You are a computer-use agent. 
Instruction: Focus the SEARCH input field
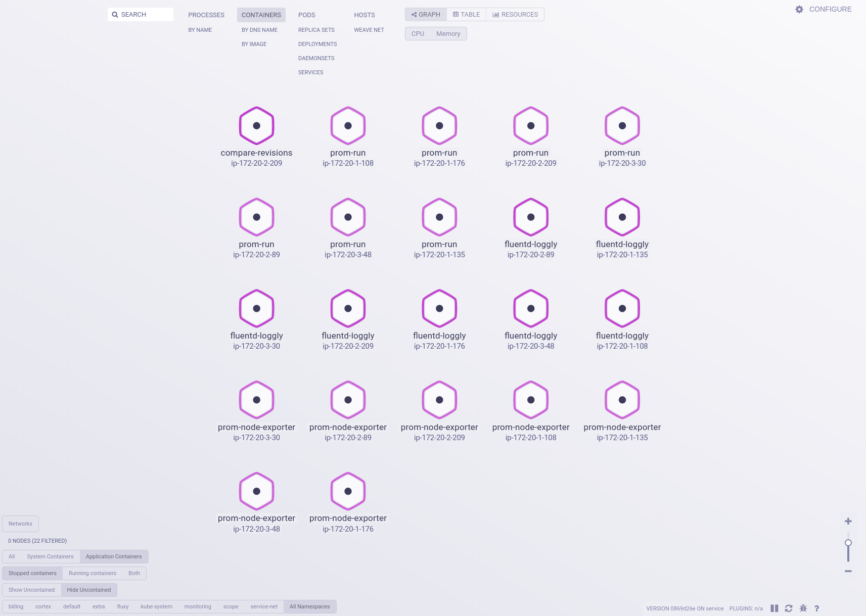pyautogui.click(x=141, y=15)
